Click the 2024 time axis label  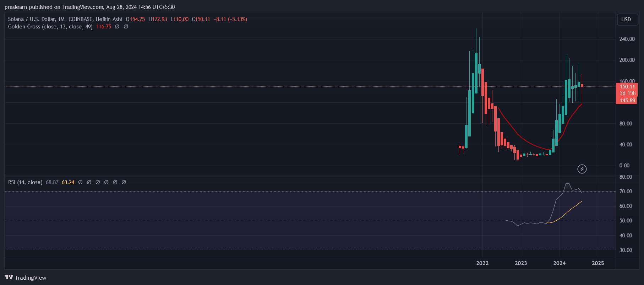tap(560, 263)
